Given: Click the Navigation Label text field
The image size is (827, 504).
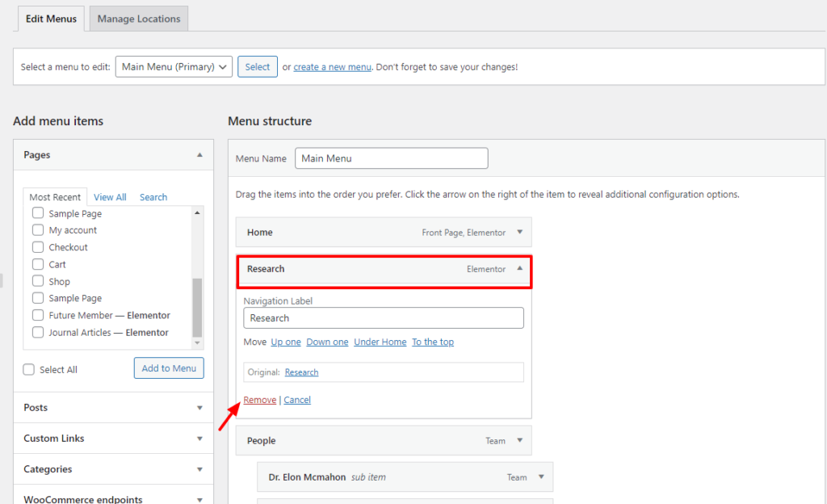Looking at the screenshot, I should tap(384, 318).
